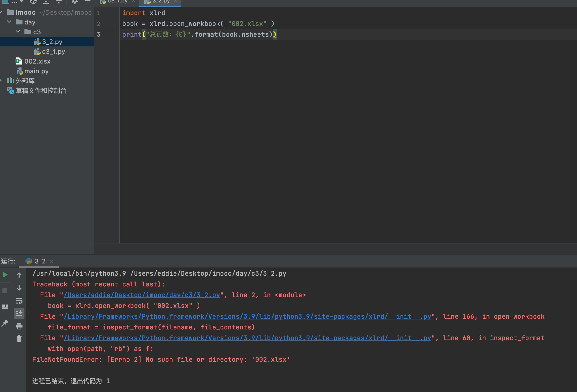Click the Collapse All icon in project toolbar
Viewport: 577px width, 392px height.
(x=59, y=1)
